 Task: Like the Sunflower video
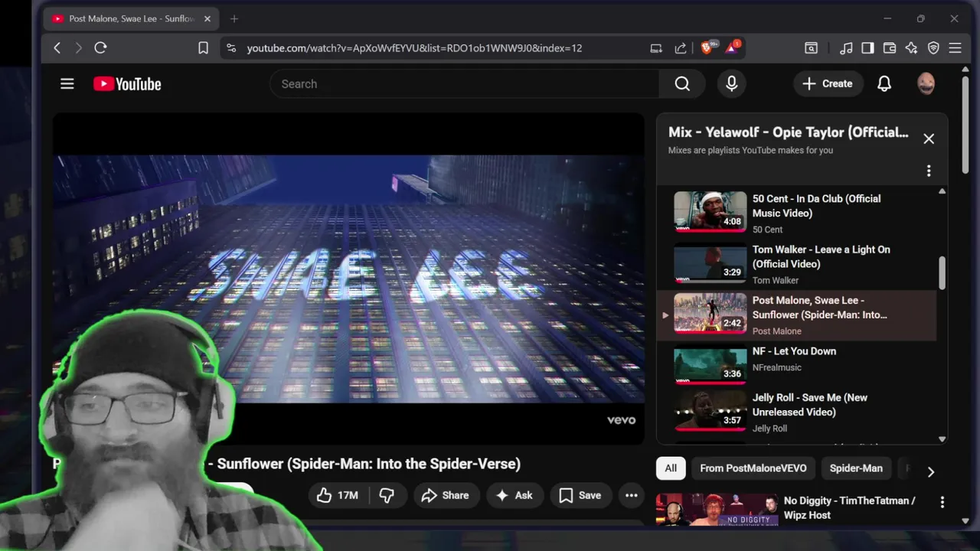(x=338, y=495)
